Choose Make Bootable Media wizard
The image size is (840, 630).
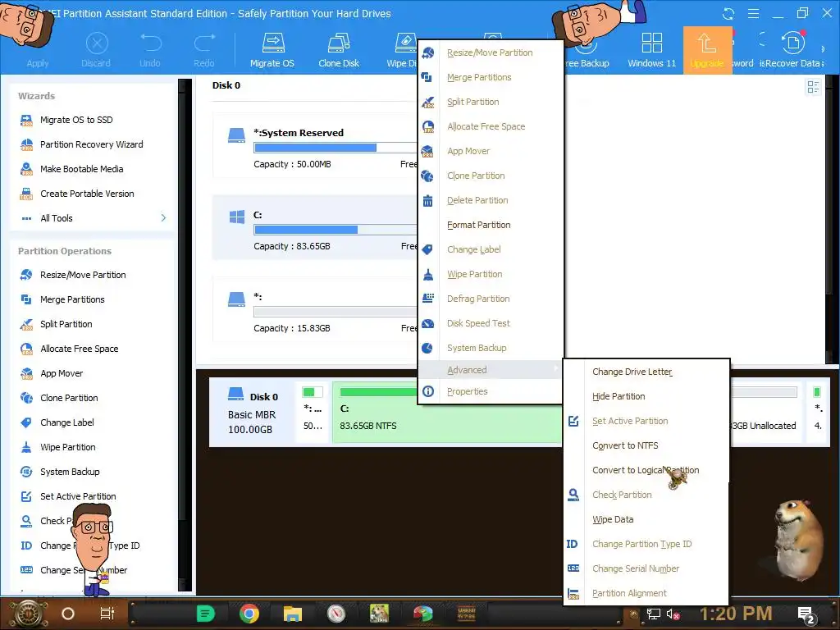pyautogui.click(x=81, y=169)
